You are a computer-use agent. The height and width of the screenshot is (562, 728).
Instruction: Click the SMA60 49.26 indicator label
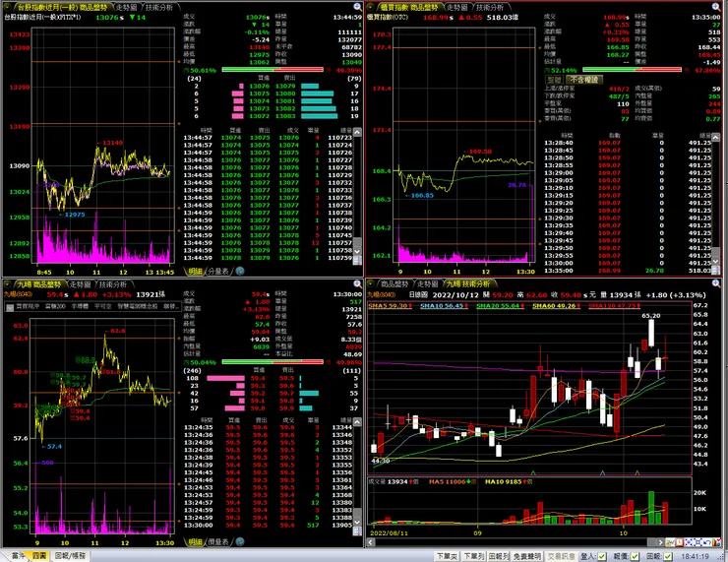pos(556,306)
